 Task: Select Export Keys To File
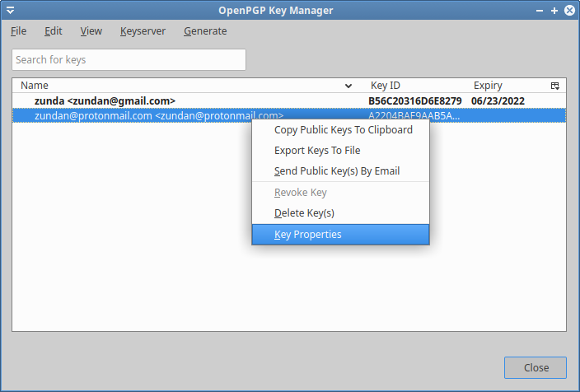coord(341,151)
